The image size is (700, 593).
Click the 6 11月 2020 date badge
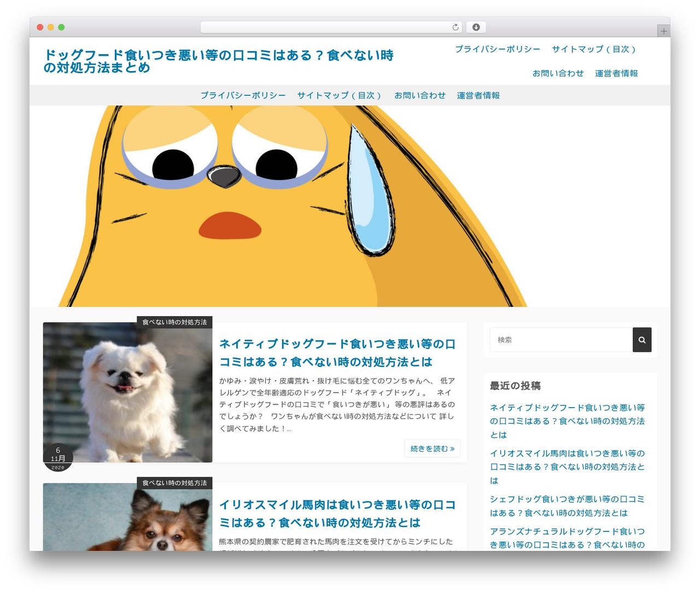58,458
